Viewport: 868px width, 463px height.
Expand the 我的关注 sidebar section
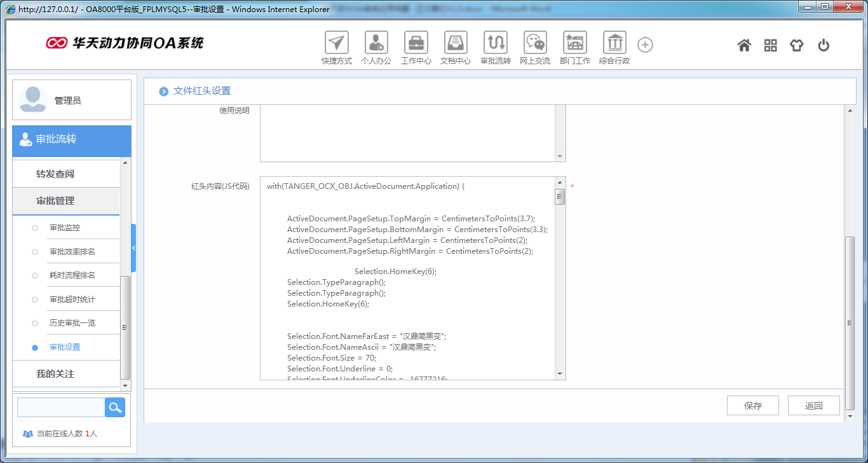(55, 374)
